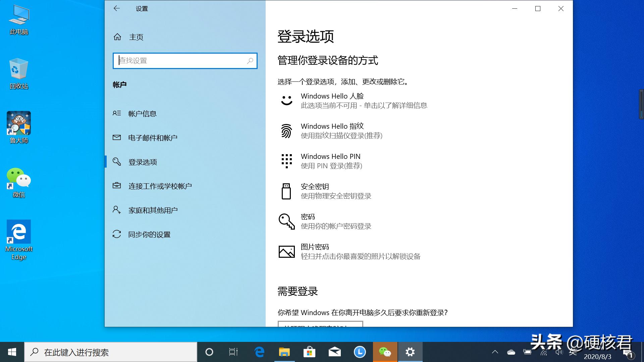
Task: Click the 图片密码 picture icon
Action: [x=286, y=251]
